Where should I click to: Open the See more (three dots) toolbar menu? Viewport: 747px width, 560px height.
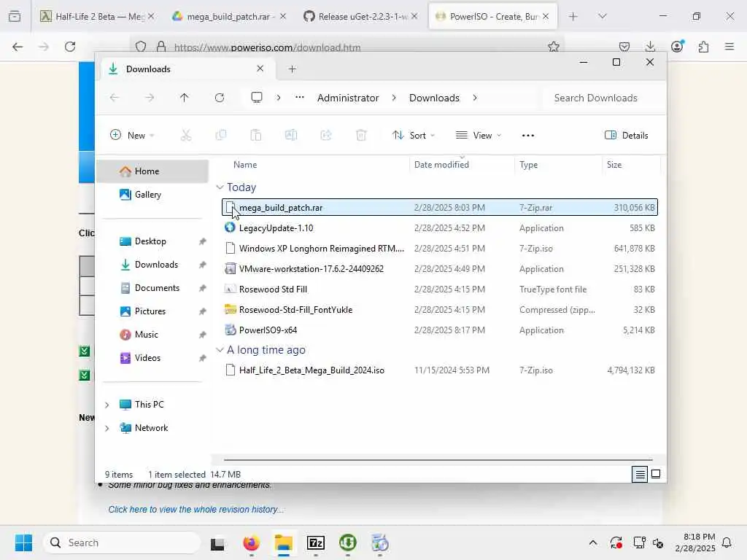(x=528, y=135)
